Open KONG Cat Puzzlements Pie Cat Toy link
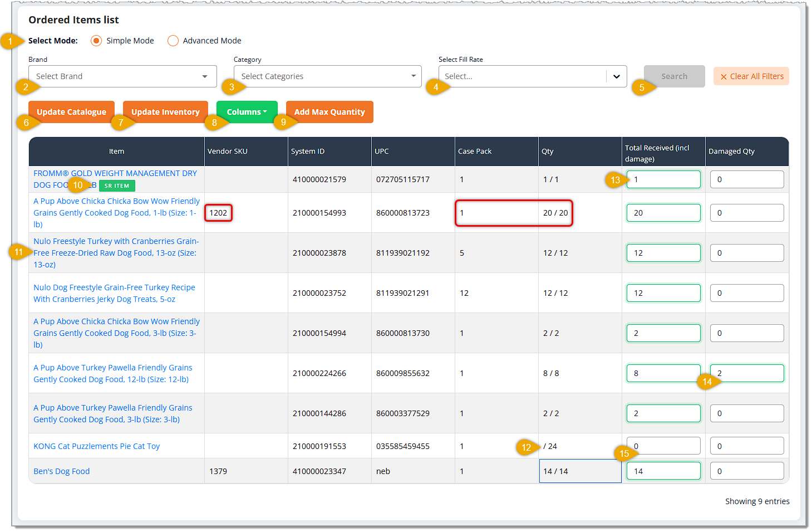Image resolution: width=812 pixels, height=532 pixels. pyautogui.click(x=97, y=446)
